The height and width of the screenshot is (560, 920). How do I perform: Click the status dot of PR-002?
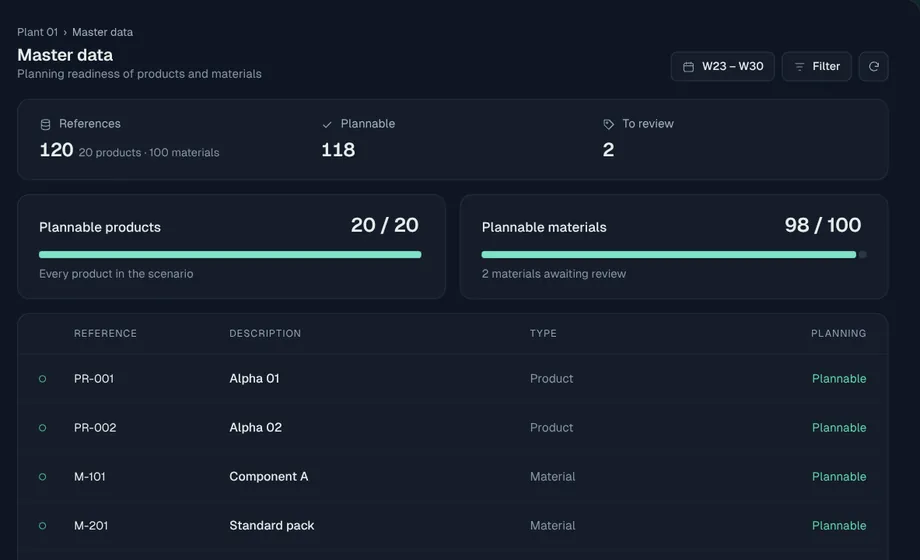[x=42, y=428]
